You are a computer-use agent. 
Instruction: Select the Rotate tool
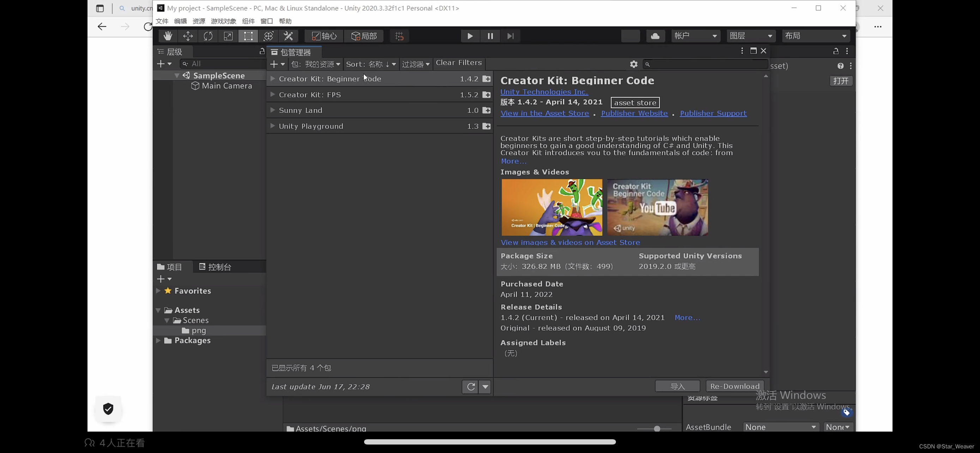(208, 36)
